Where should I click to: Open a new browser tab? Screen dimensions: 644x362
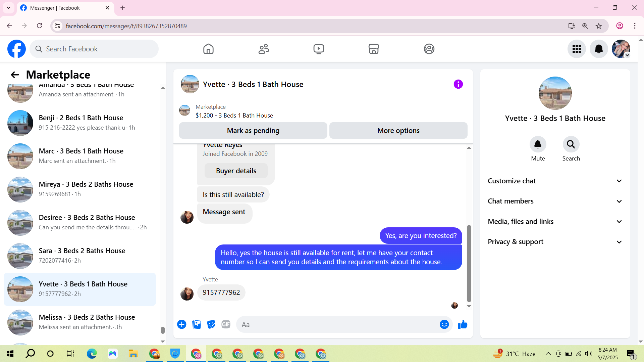123,8
